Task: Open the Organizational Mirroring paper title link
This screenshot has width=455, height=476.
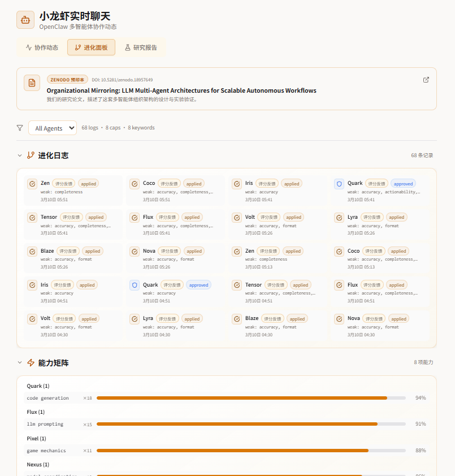Action: click(181, 90)
